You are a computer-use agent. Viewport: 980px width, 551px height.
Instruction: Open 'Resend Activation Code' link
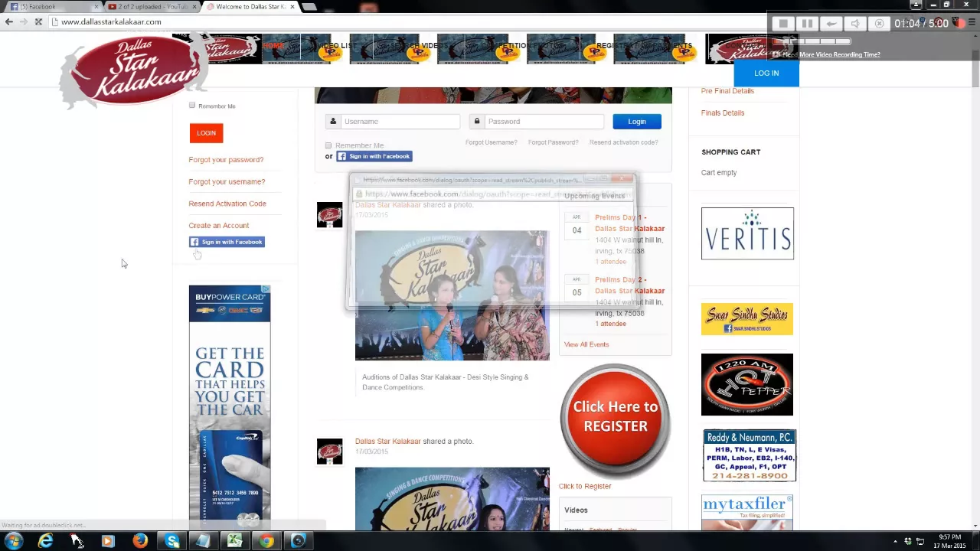point(227,204)
